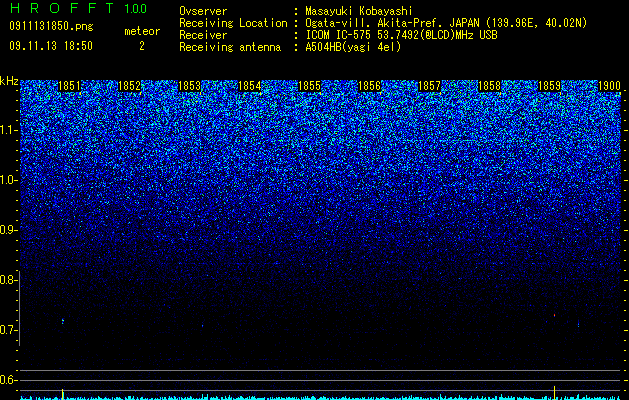Click the 1853 time marker
This screenshot has height=400, width=629.
(x=189, y=86)
